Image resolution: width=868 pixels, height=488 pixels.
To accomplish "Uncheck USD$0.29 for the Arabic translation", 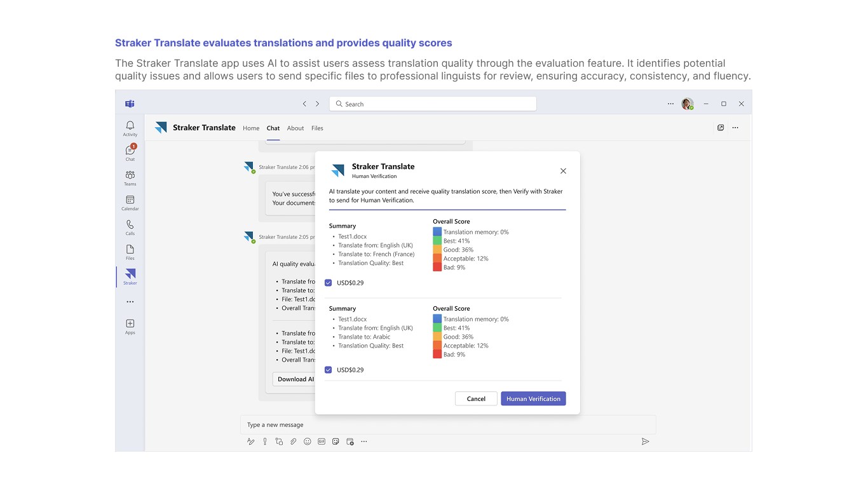I will (x=329, y=370).
